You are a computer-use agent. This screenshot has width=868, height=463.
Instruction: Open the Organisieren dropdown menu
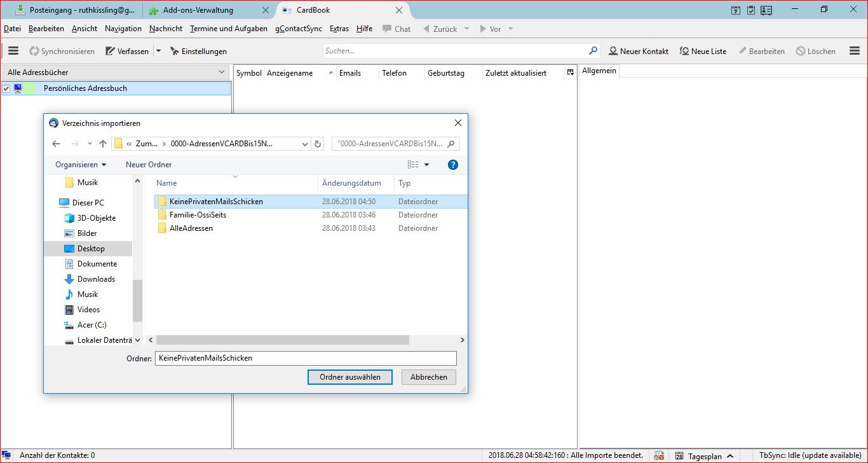coord(81,165)
